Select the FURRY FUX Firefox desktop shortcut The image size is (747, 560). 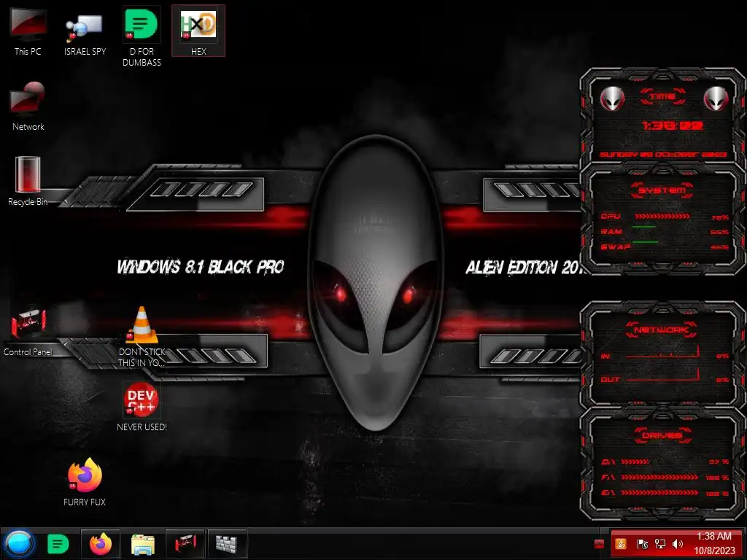point(85,482)
